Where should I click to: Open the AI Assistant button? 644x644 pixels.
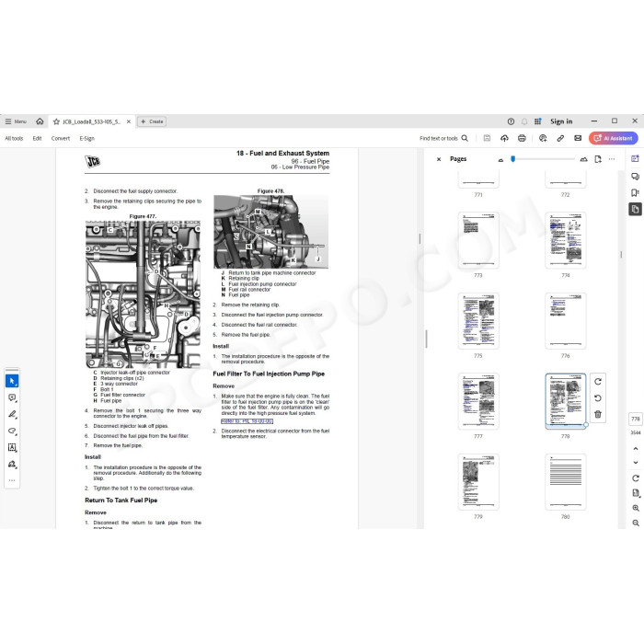[x=614, y=138]
